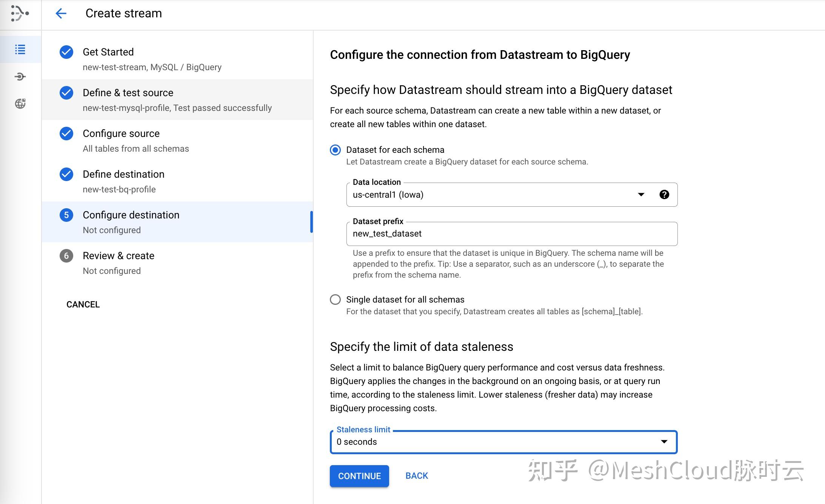Click the back arrow beside Create stream
The height and width of the screenshot is (504, 825).
click(61, 13)
